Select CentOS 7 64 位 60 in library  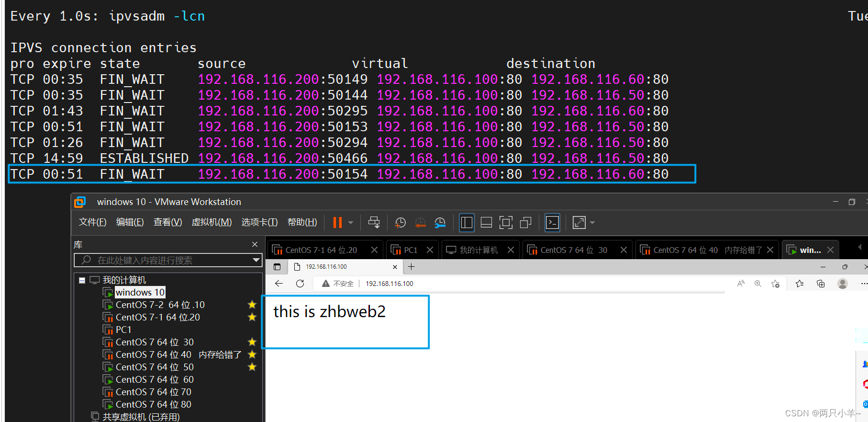click(155, 379)
